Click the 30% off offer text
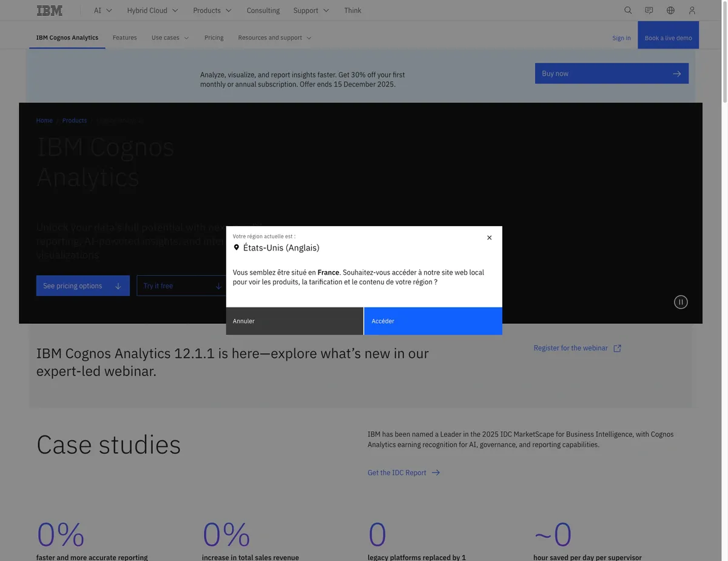728x561 pixels. click(303, 79)
